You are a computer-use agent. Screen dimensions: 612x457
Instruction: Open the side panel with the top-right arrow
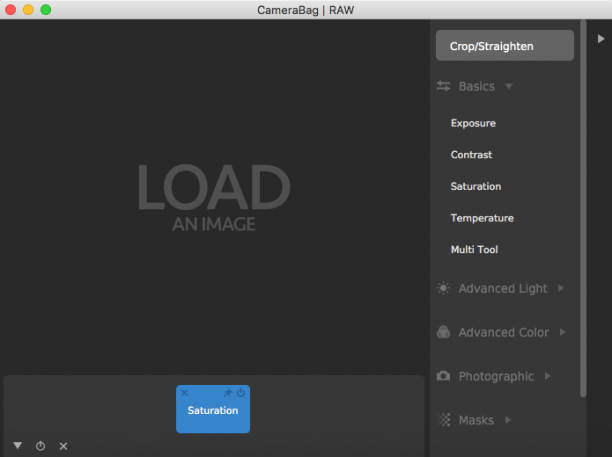pyautogui.click(x=601, y=39)
